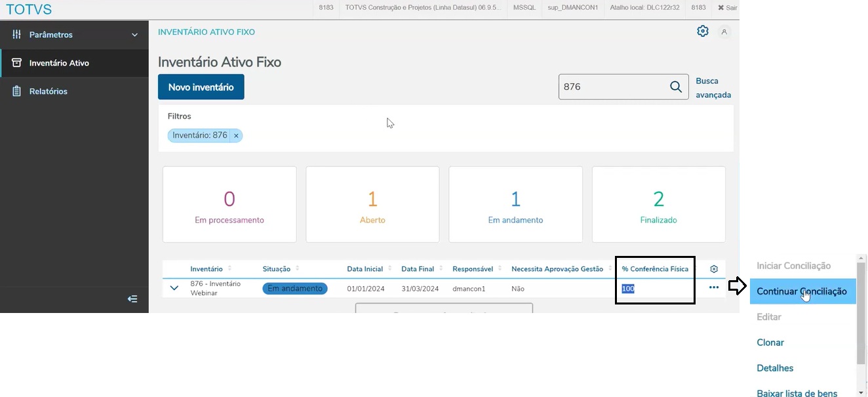Choose Continuar Conciliação from the menu
Screen dimensions: 868x397
[x=802, y=291]
